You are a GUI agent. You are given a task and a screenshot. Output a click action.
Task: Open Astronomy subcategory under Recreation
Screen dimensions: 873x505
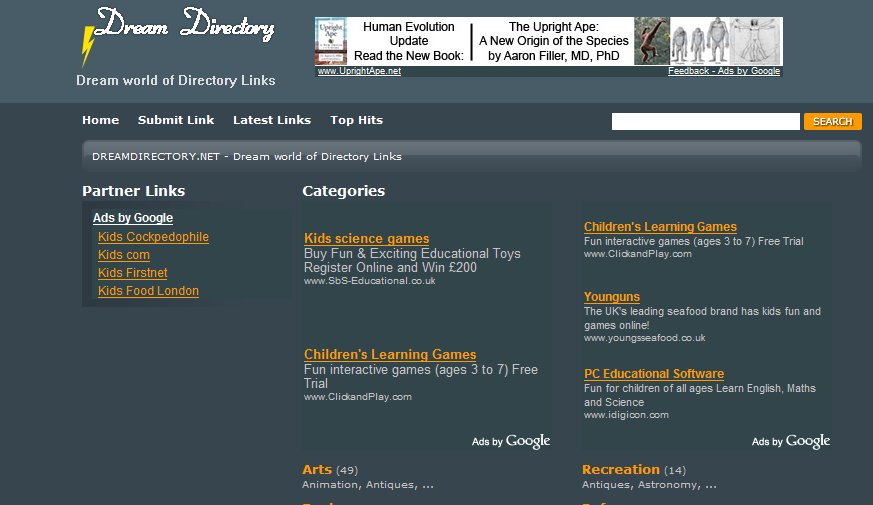click(667, 485)
